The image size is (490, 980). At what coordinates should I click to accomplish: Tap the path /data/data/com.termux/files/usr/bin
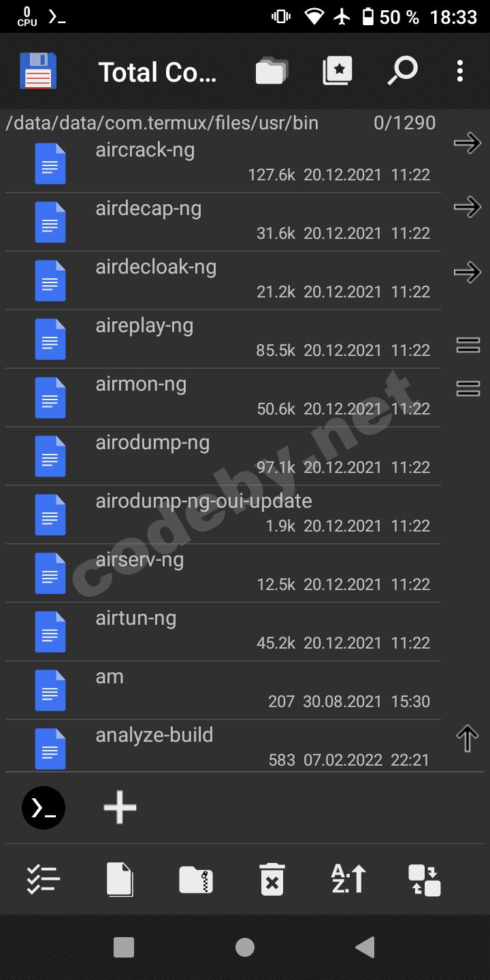coord(162,122)
